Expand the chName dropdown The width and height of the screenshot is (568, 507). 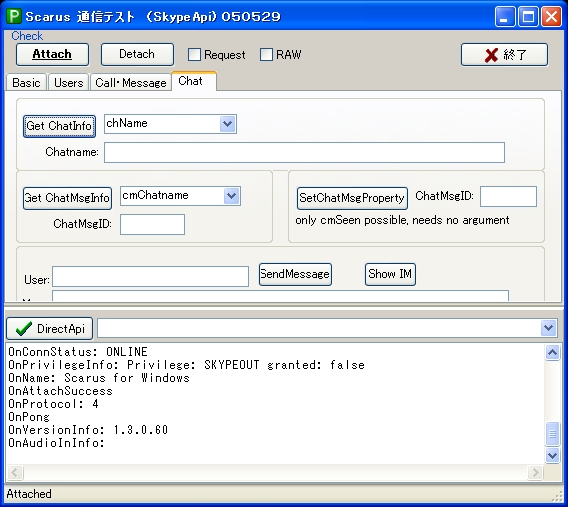click(227, 124)
